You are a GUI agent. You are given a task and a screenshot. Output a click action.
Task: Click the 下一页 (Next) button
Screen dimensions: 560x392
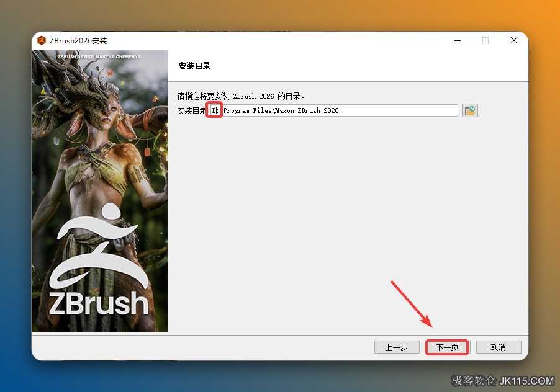pyautogui.click(x=447, y=347)
